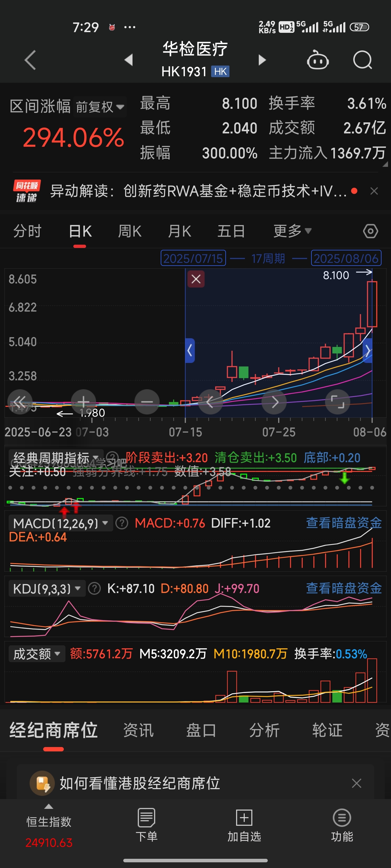Viewport: 391px width, 868px height.
Task: Go back with the top-left arrow
Action: (30, 60)
